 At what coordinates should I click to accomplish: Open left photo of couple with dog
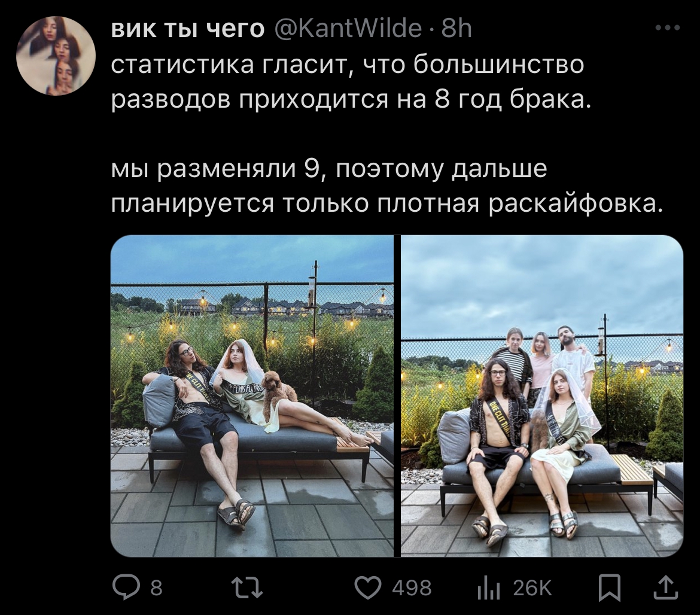[x=252, y=396]
